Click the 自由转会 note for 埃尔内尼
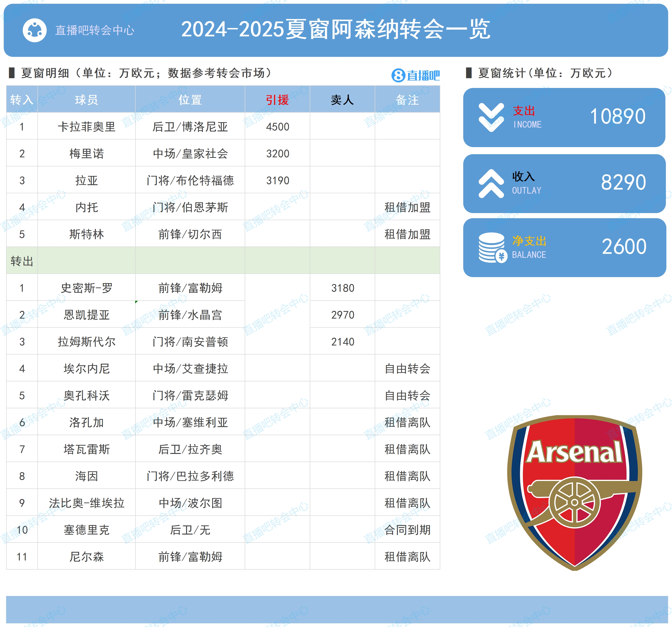The height and width of the screenshot is (627, 672). (407, 368)
